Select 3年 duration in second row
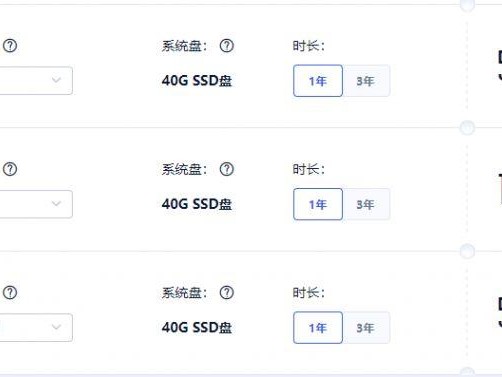The image size is (502, 377). click(x=366, y=204)
